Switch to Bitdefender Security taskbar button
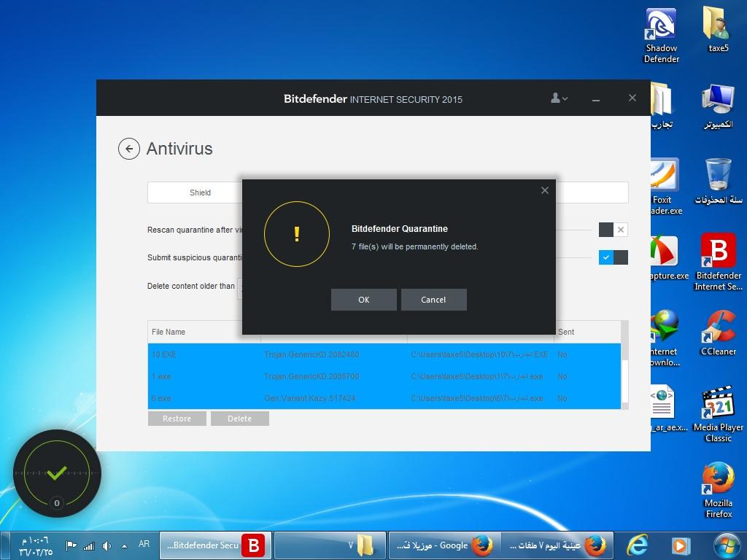This screenshot has width=747, height=560. pos(215,545)
